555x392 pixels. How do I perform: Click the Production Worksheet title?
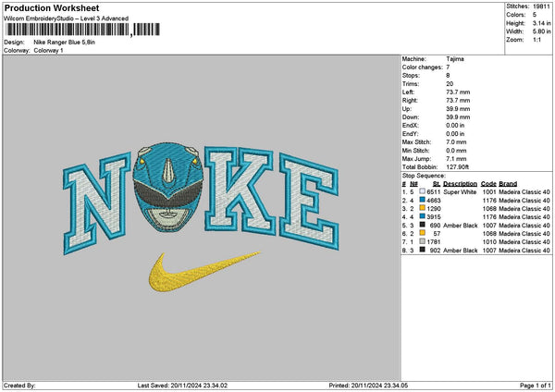pyautogui.click(x=52, y=7)
